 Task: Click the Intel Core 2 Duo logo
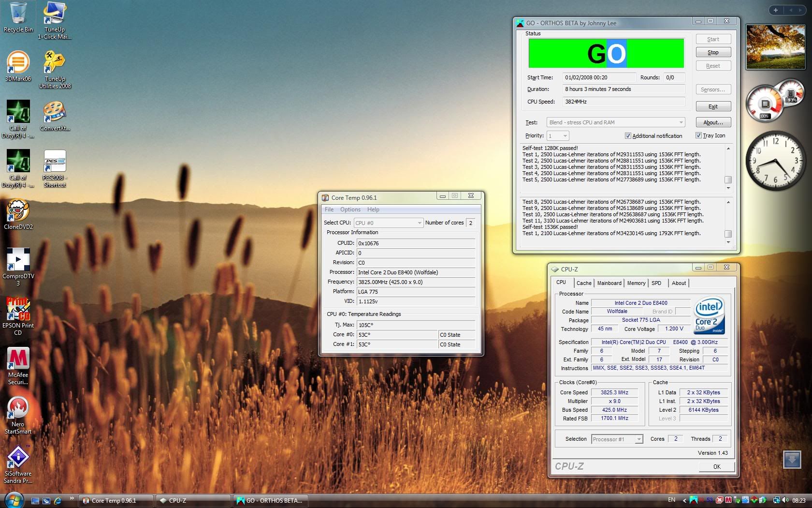tap(710, 315)
